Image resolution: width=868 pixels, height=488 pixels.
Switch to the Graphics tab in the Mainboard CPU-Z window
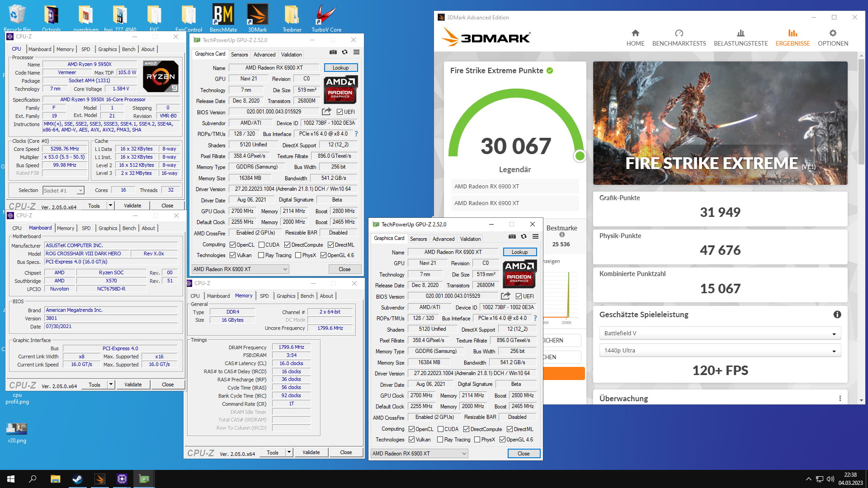coord(108,228)
